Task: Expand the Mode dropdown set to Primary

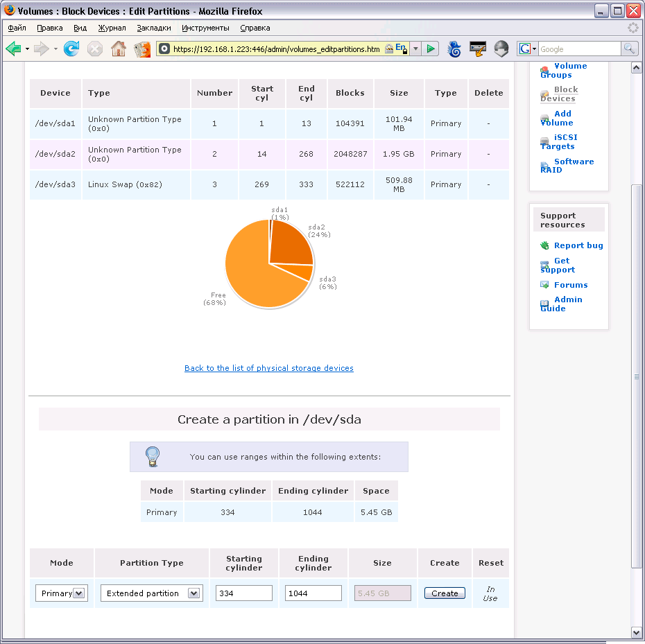Action: point(78,593)
